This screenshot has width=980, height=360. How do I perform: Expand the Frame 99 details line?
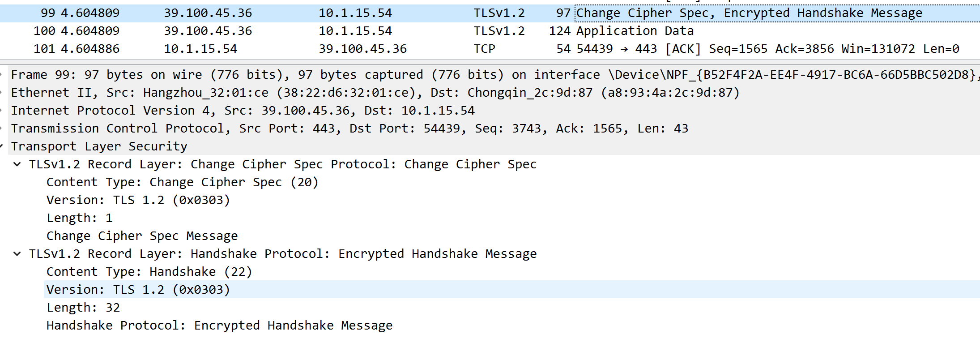[3, 75]
